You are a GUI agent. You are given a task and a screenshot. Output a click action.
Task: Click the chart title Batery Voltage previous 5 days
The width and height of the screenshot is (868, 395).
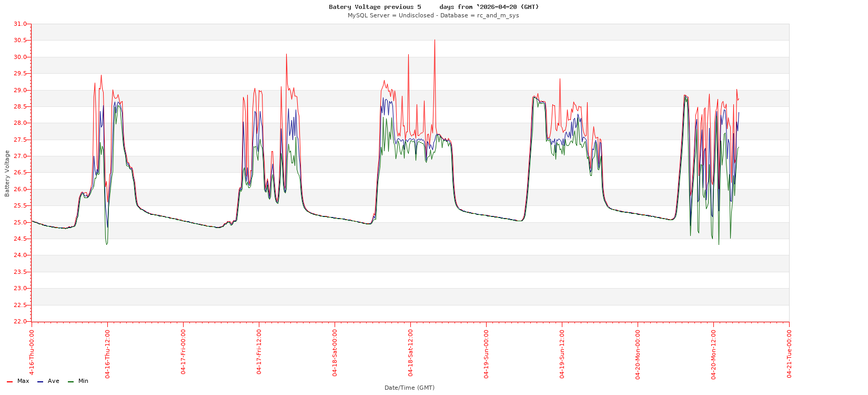433,7
